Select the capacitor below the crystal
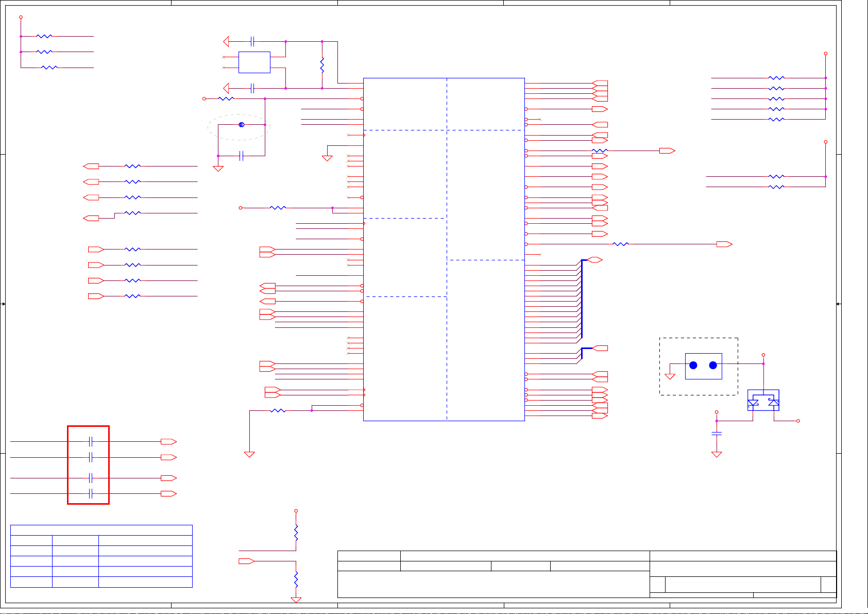Image resolution: width=868 pixels, height=614 pixels. click(252, 88)
